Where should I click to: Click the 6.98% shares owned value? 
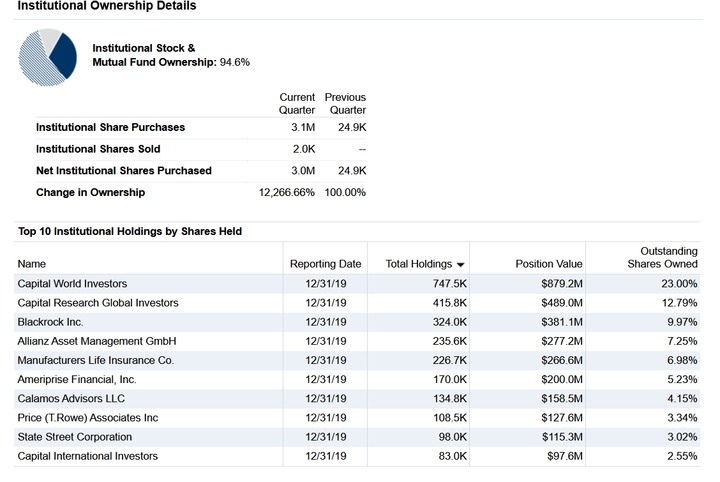(682, 360)
